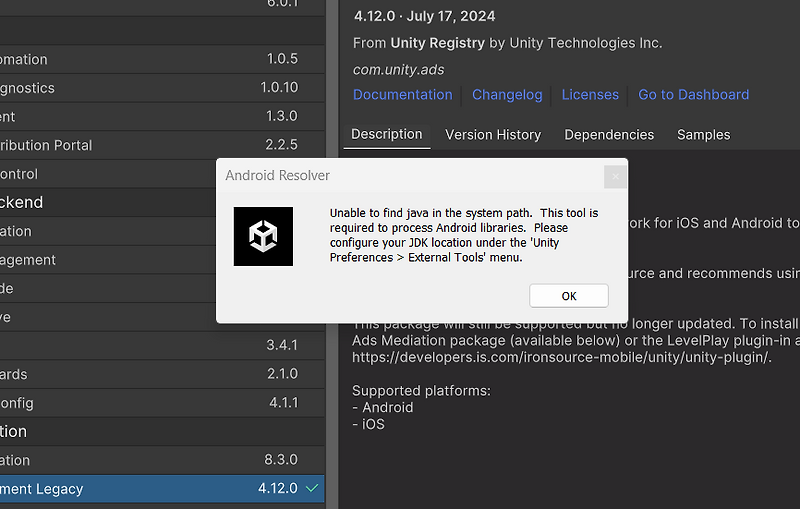Select the row ending in 'ontrol'

point(108,174)
